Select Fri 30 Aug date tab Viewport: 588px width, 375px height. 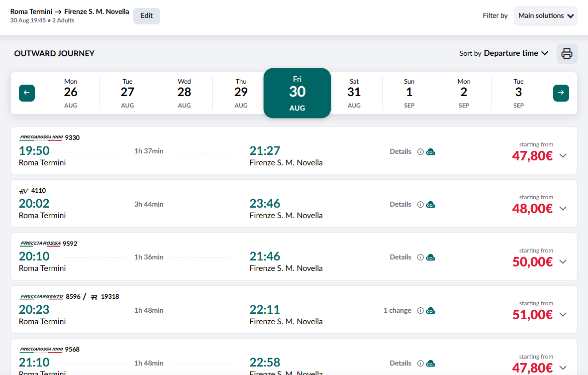point(297,93)
